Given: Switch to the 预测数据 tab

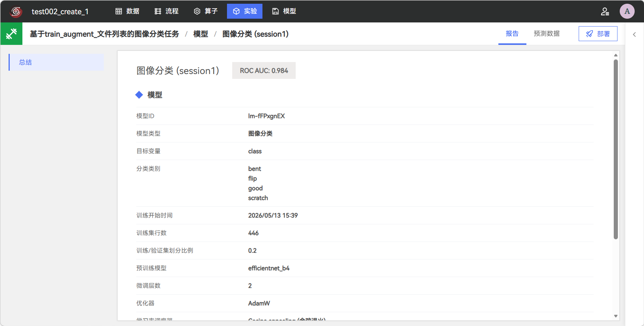Looking at the screenshot, I should (547, 34).
